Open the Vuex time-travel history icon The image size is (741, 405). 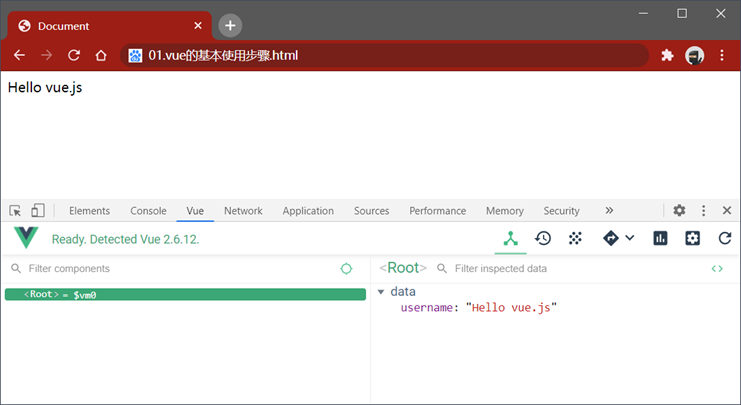543,238
